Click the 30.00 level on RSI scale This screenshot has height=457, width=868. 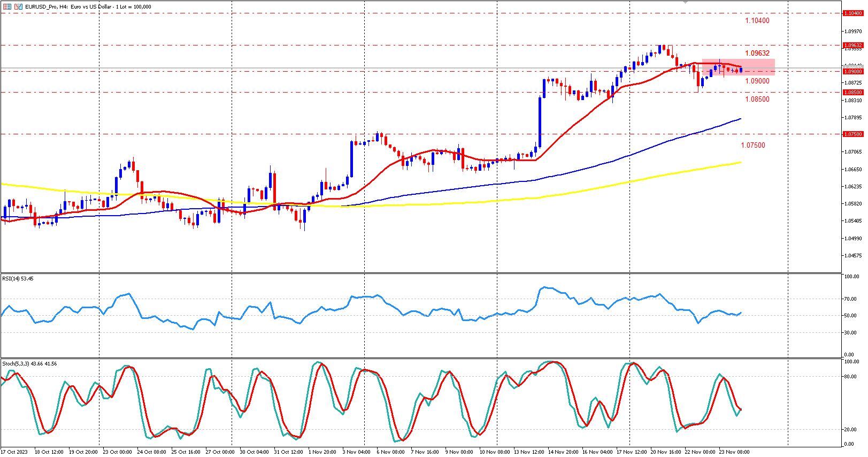click(851, 333)
